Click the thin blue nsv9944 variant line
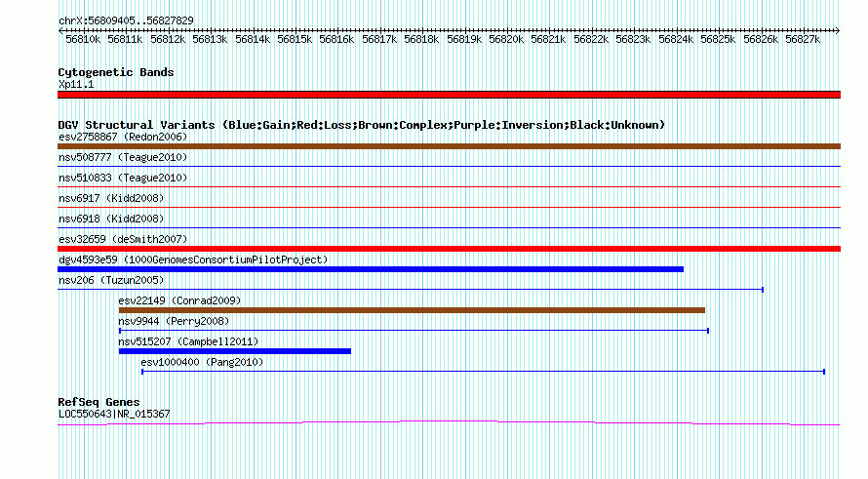868x479 pixels. tap(414, 331)
